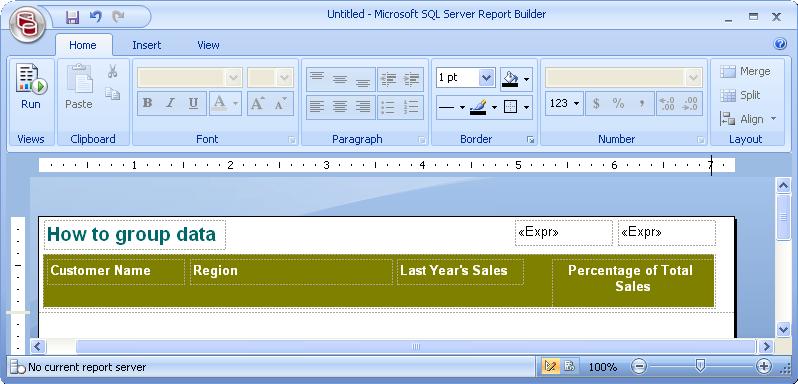Open the font color dropdown arrow
The width and height of the screenshot is (798, 384).
pyautogui.click(x=236, y=103)
